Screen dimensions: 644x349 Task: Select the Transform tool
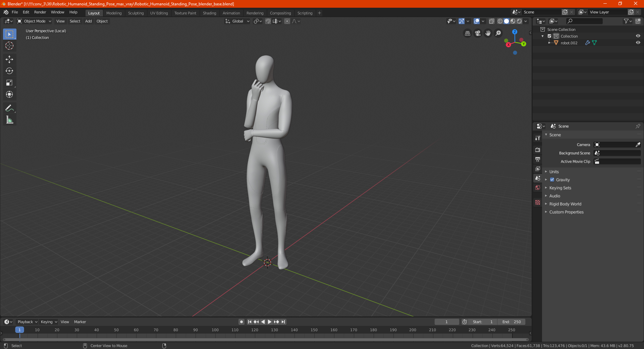[x=9, y=95]
